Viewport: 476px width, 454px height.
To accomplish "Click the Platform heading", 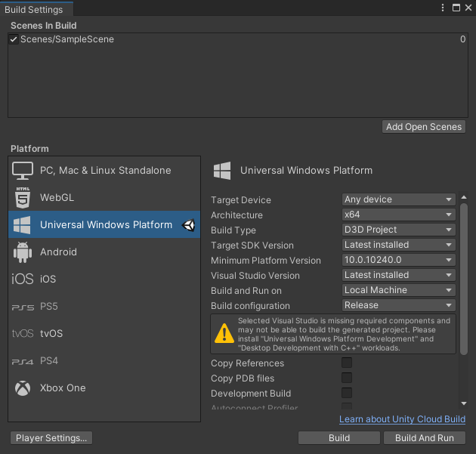I will (29, 149).
